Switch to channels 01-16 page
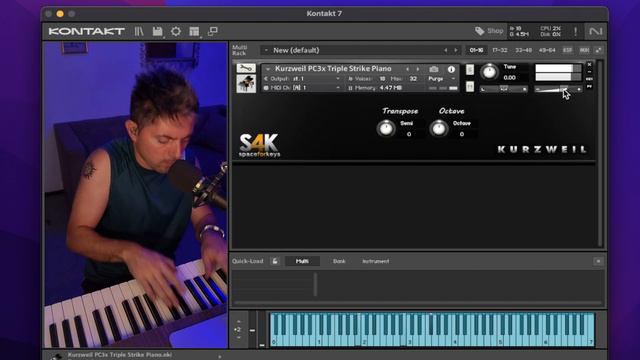 tap(476, 50)
